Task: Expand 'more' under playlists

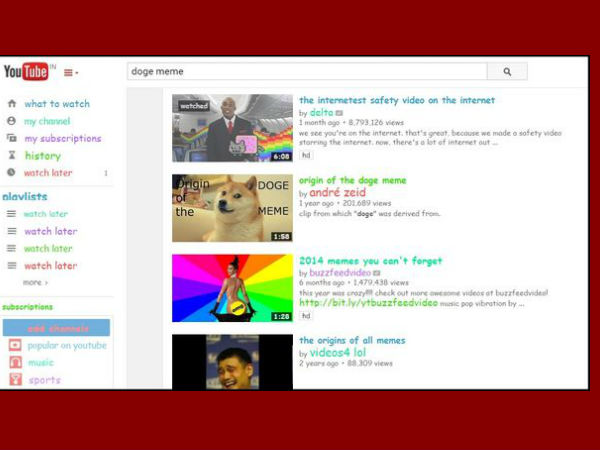Action: (35, 282)
